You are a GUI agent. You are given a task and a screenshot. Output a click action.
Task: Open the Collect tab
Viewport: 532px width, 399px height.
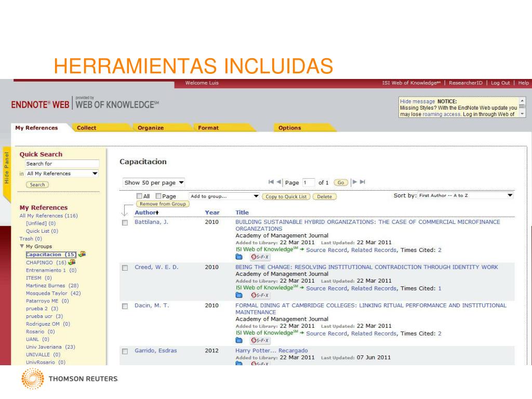87,128
